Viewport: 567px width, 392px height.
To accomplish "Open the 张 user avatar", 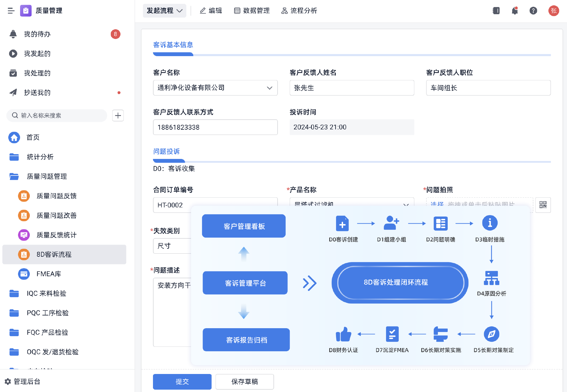I will (553, 11).
